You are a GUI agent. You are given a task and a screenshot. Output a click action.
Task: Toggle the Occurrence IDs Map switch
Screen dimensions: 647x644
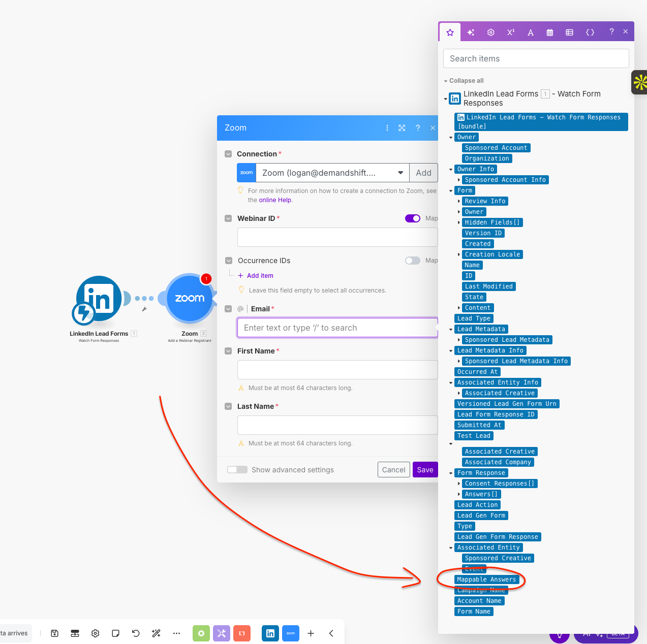413,261
